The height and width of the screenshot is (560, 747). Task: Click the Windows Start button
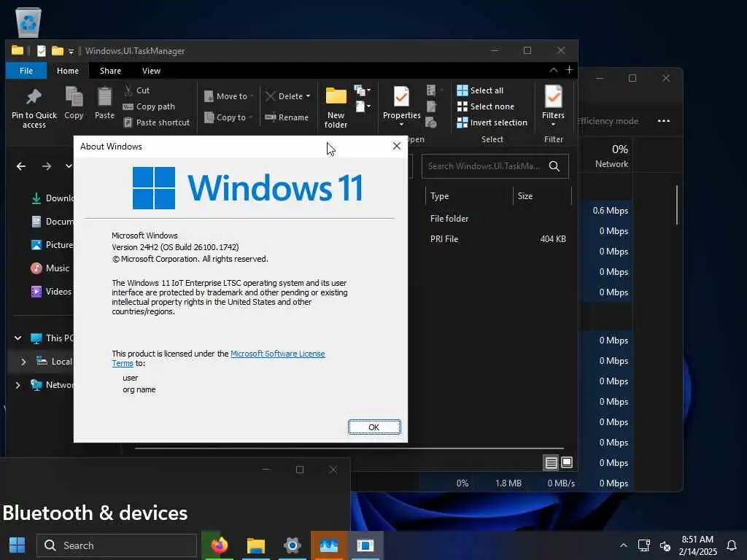(x=18, y=545)
